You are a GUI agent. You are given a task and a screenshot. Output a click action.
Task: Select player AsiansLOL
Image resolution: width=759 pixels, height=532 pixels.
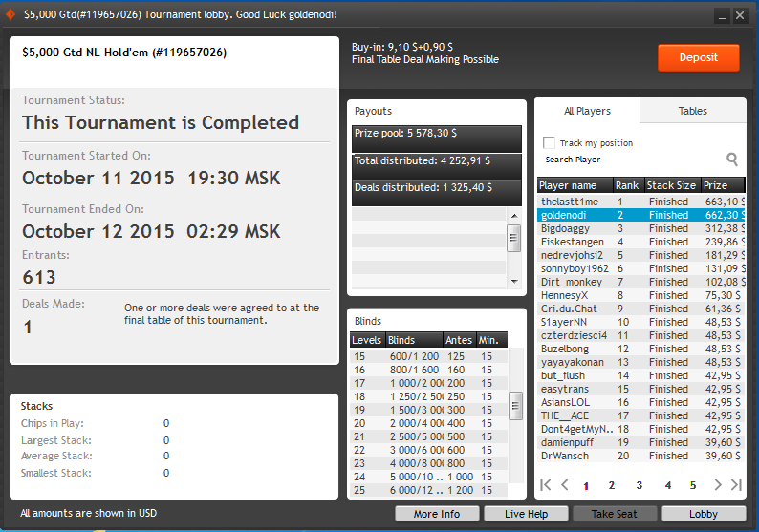640,402
